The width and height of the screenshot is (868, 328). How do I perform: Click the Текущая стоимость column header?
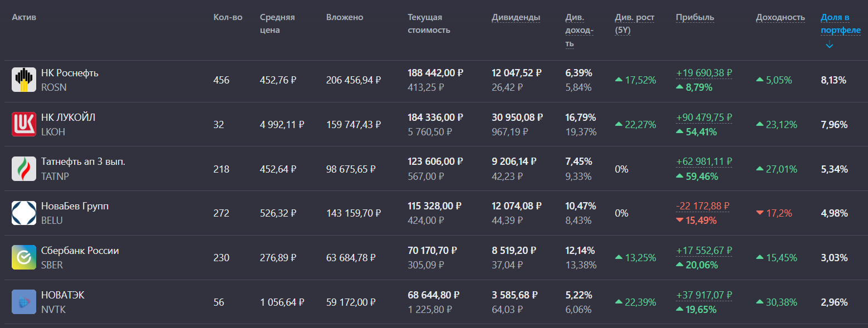(429, 24)
